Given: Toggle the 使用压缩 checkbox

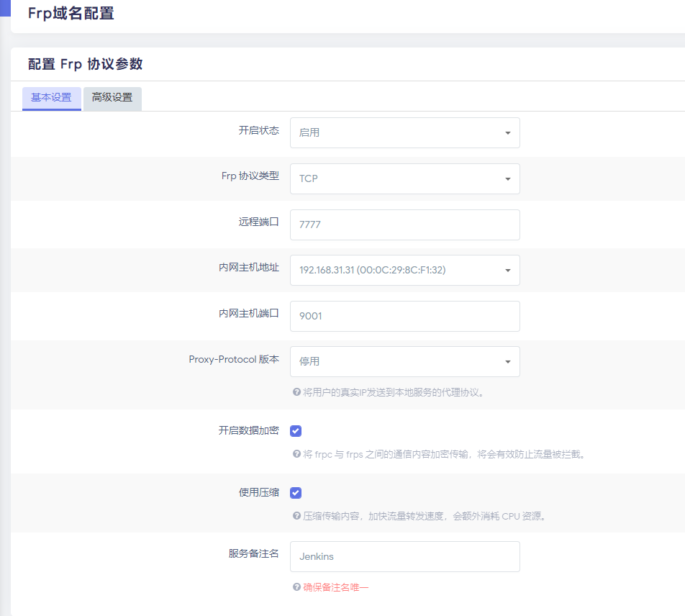Looking at the screenshot, I should (x=296, y=493).
